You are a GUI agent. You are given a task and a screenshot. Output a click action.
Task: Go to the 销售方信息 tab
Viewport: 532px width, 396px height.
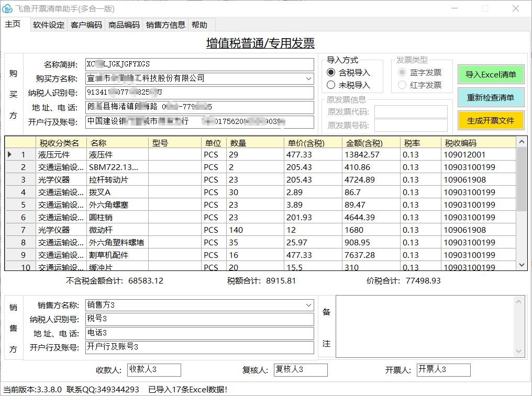pos(165,25)
